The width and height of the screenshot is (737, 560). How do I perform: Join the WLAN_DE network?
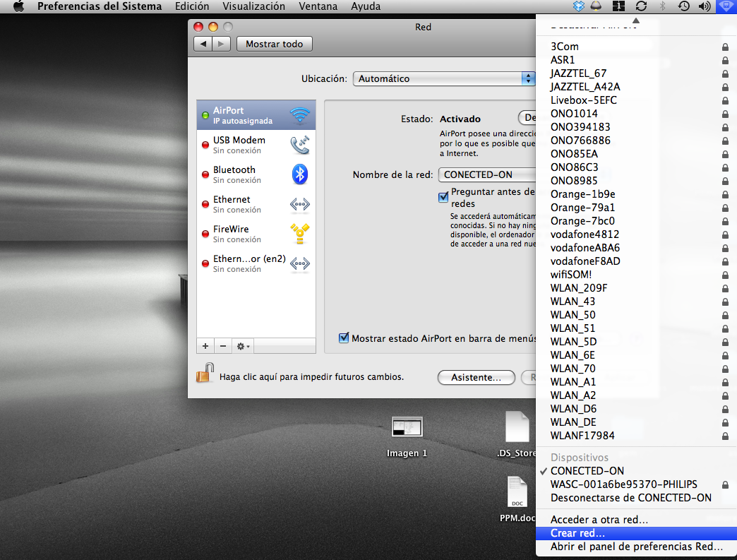pyautogui.click(x=637, y=422)
